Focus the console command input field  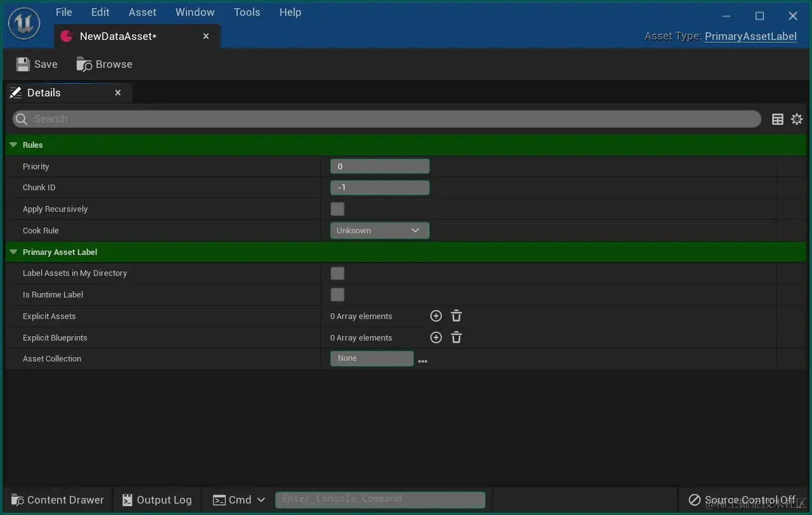tap(380, 499)
